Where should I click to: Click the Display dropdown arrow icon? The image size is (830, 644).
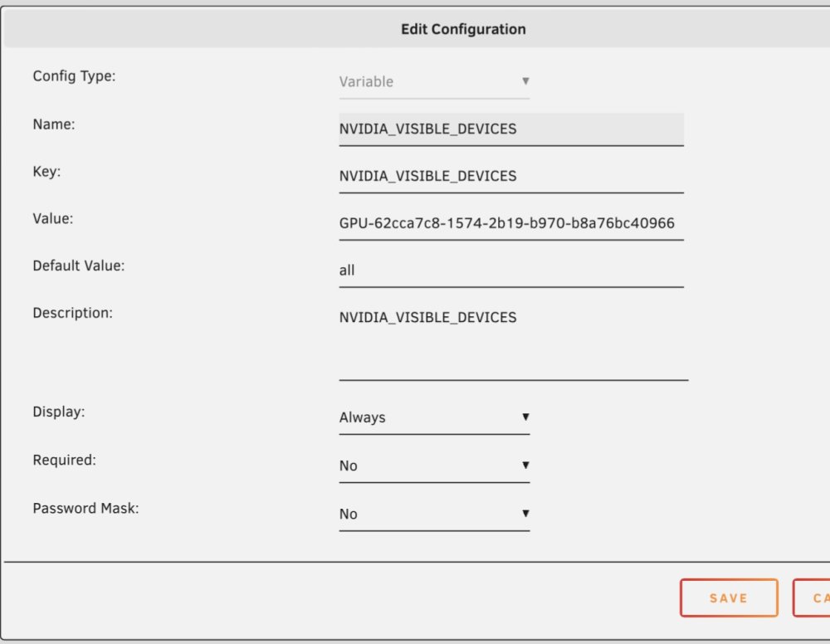[x=525, y=417]
